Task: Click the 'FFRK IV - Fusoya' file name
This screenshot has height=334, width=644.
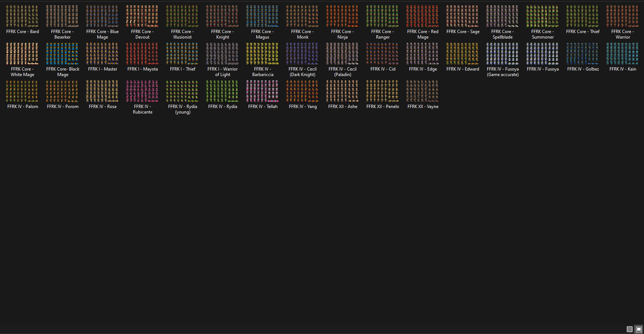Action: click(543, 69)
